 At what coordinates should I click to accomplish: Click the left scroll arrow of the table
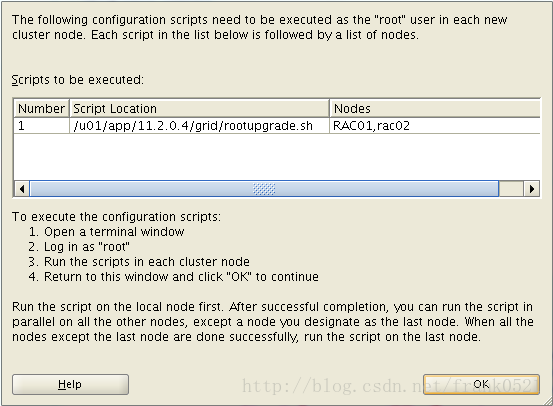[x=22, y=189]
